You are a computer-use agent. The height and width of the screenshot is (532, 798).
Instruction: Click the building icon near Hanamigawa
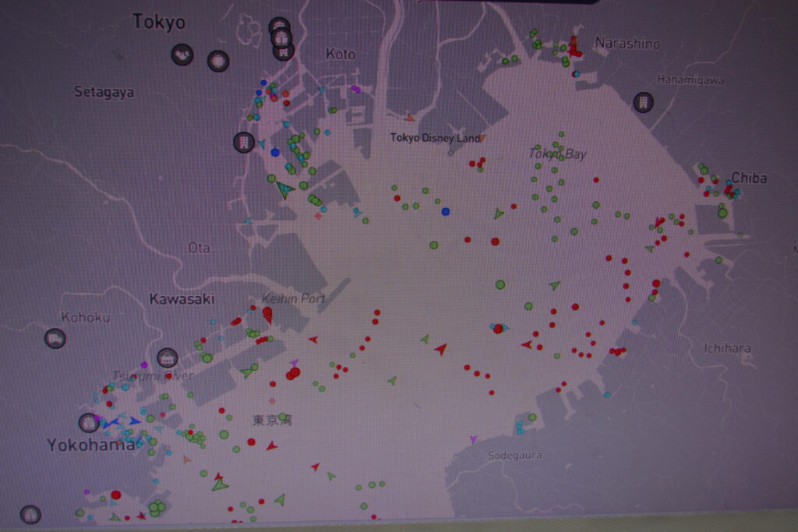[x=643, y=102]
